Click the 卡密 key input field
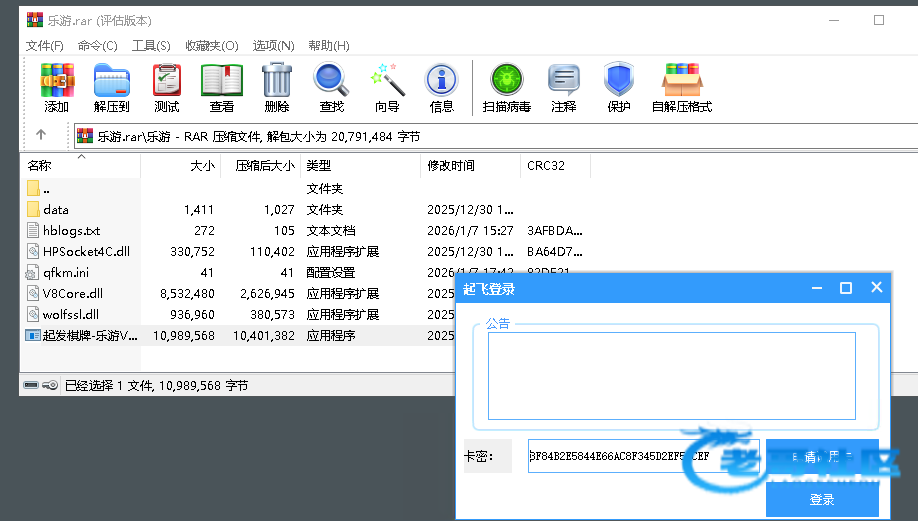Screen dimensions: 918x521 (x=643, y=456)
